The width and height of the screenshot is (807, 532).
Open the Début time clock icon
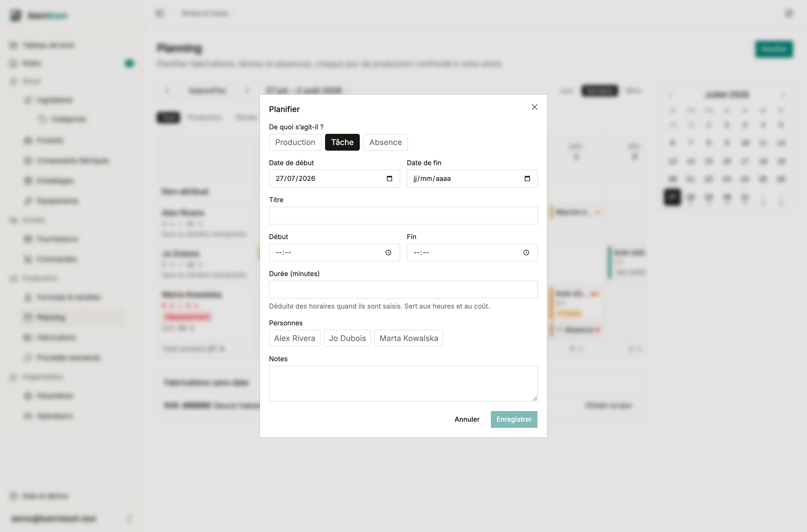click(388, 253)
